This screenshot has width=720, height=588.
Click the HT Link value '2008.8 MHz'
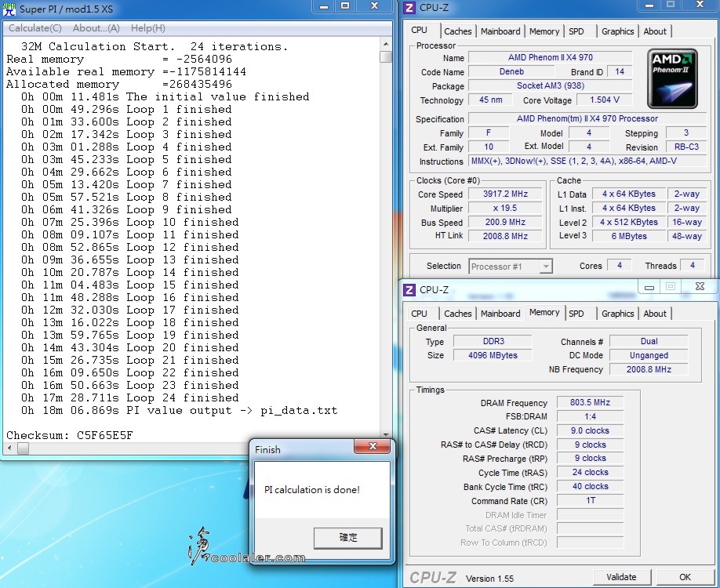[x=505, y=236]
